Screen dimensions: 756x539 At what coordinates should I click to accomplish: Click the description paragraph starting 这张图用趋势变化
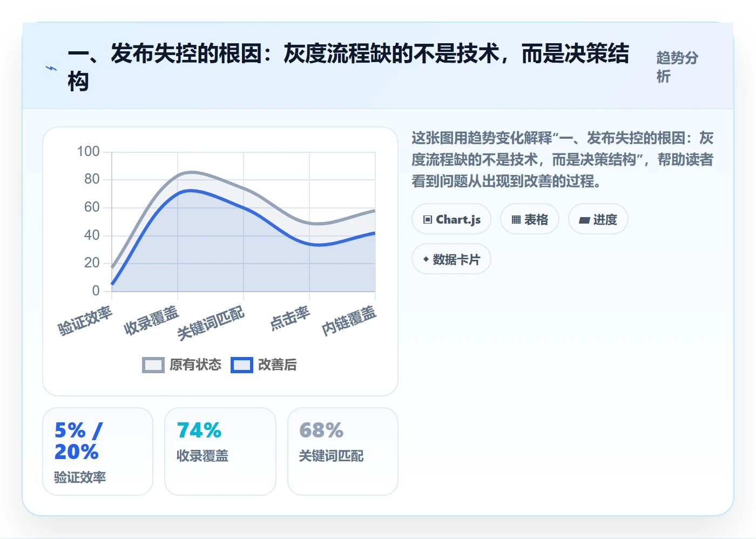(x=562, y=159)
